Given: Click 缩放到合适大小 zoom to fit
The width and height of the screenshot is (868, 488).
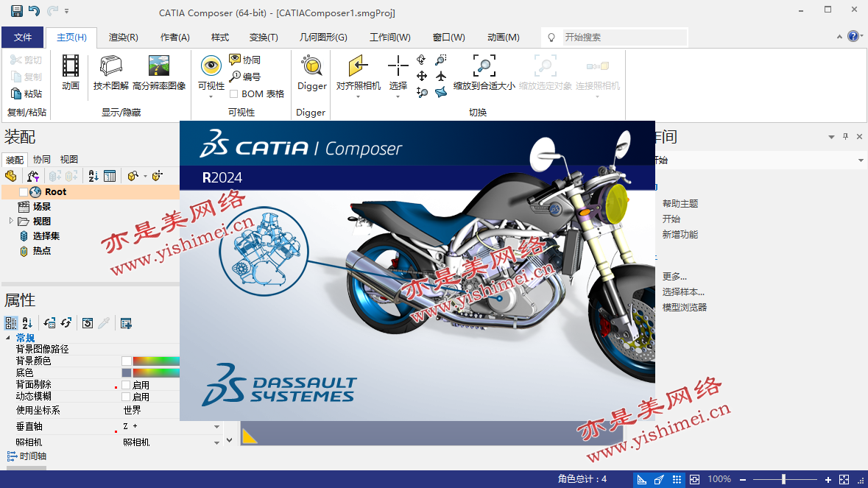Looking at the screenshot, I should coord(484,72).
